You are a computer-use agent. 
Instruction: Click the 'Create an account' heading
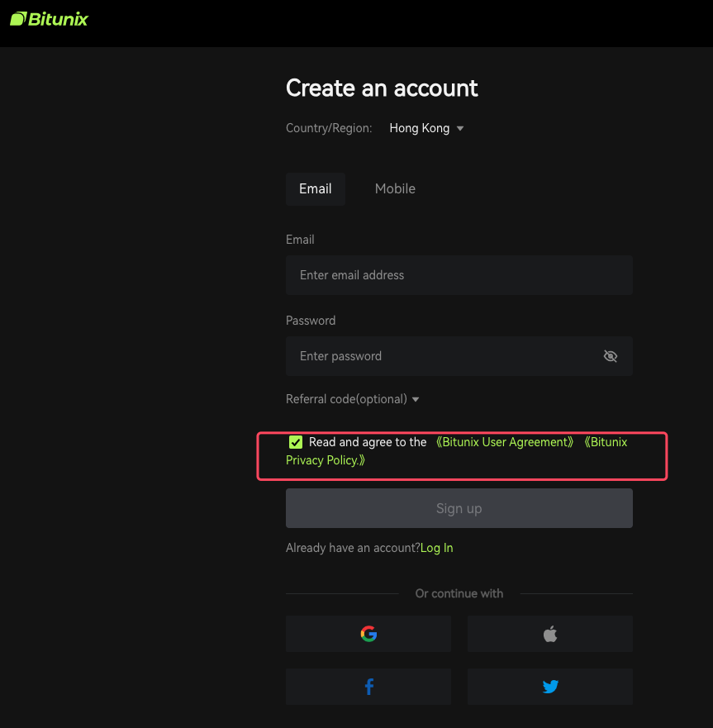tap(382, 88)
